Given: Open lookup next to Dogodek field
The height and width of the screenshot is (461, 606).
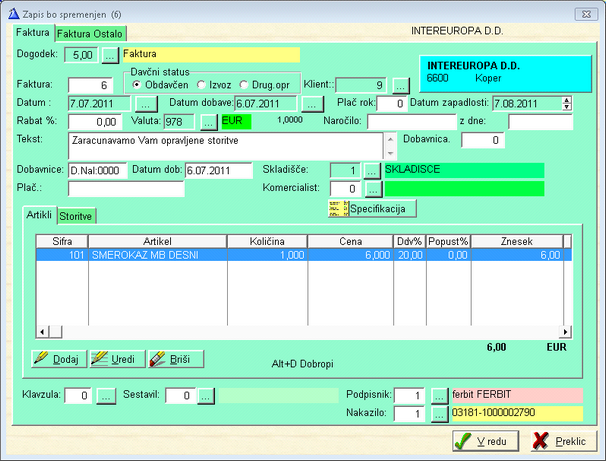Looking at the screenshot, I should click(110, 55).
